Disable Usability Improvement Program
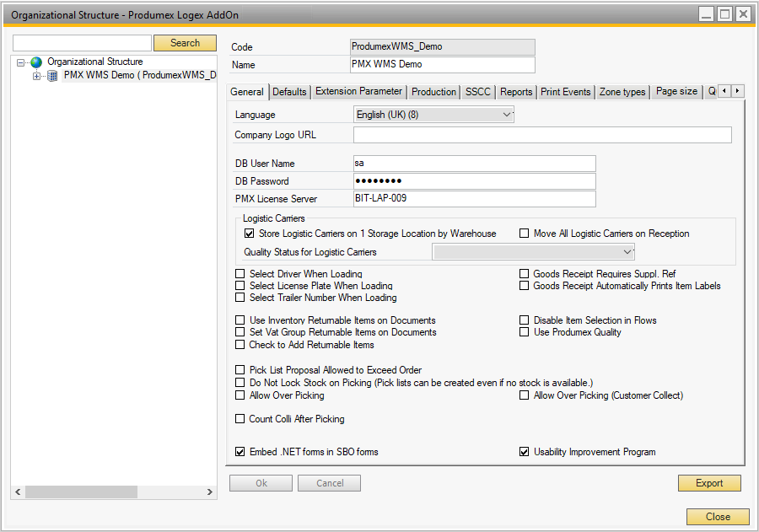Screen dimensions: 759x532 524,451
